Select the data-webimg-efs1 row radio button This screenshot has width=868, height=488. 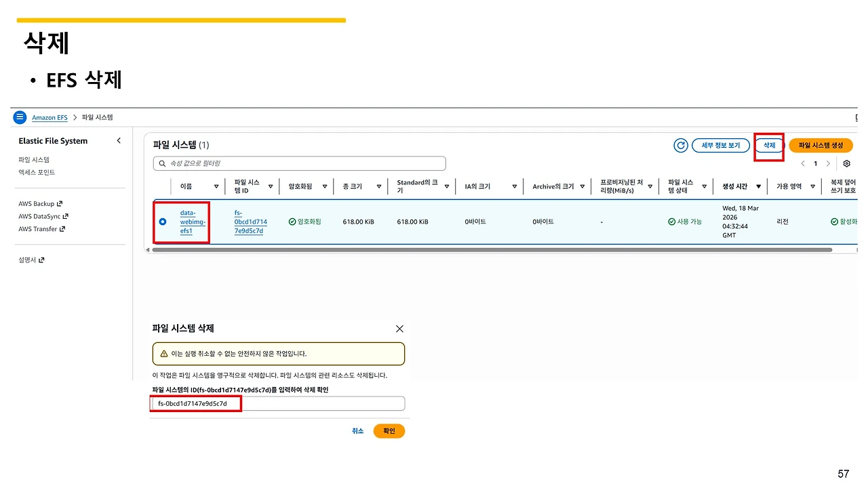coord(163,222)
